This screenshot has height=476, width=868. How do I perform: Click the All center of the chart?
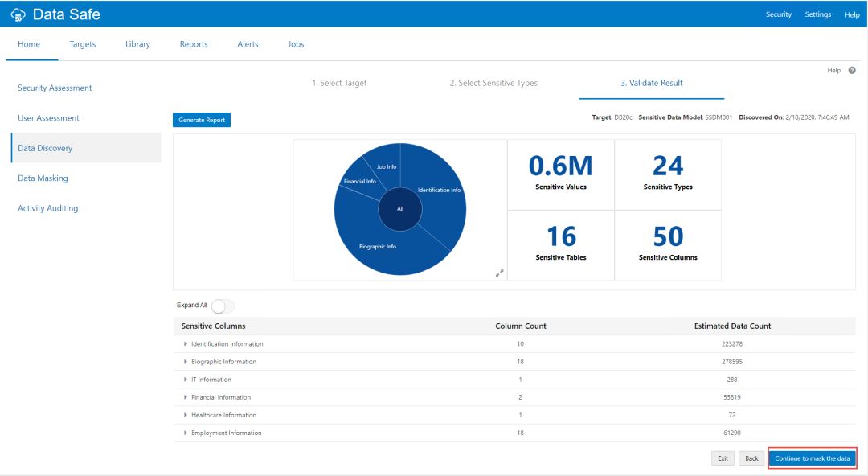pyautogui.click(x=400, y=209)
